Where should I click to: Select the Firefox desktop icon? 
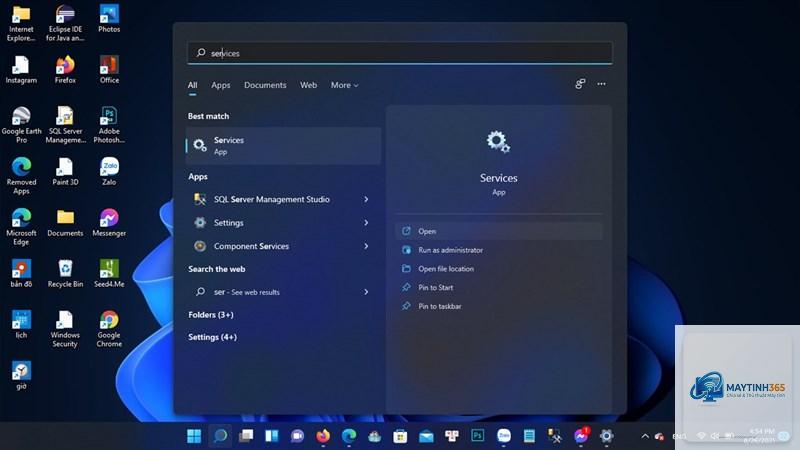click(65, 70)
